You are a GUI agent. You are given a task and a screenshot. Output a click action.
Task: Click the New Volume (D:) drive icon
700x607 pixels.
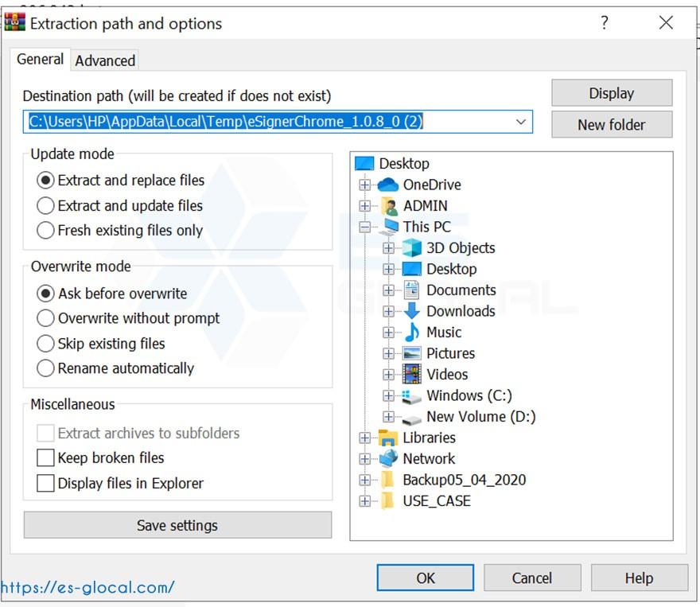[x=411, y=419]
